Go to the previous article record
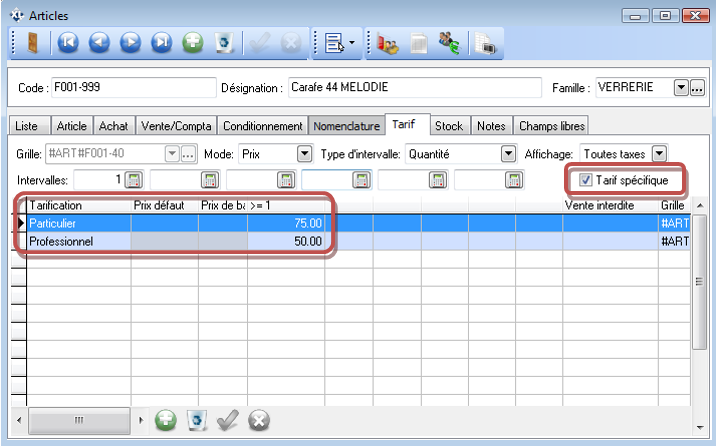The image size is (716, 448). [99, 43]
